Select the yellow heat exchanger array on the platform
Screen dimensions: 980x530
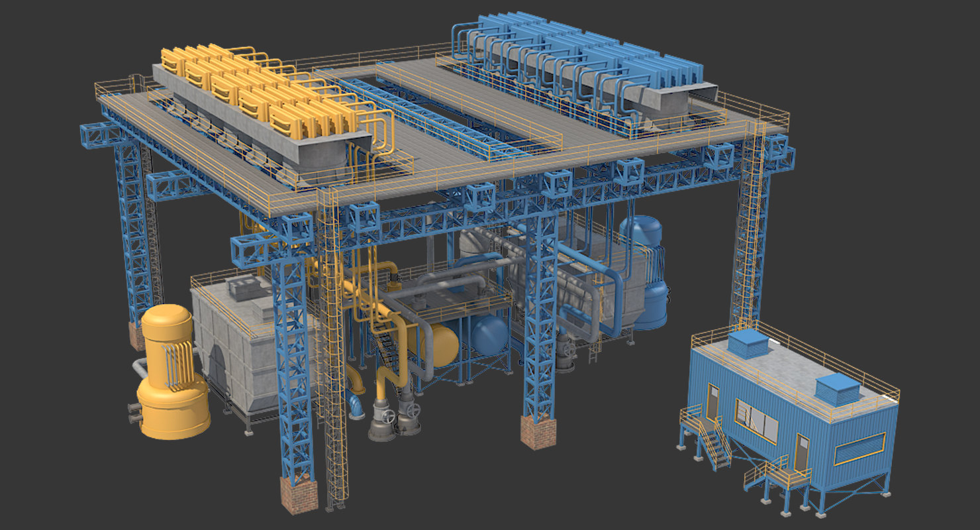[252, 86]
